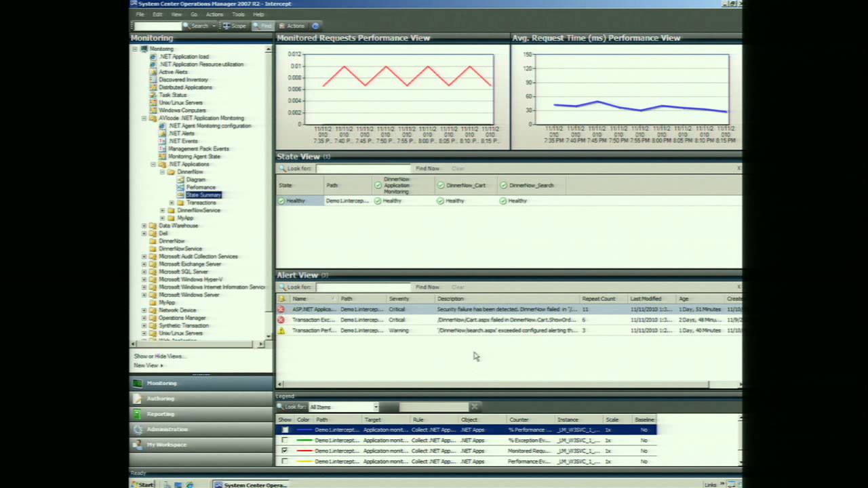This screenshot has height=488, width=868.
Task: Toggle Show checkbox for % Performance counter row
Action: point(285,430)
